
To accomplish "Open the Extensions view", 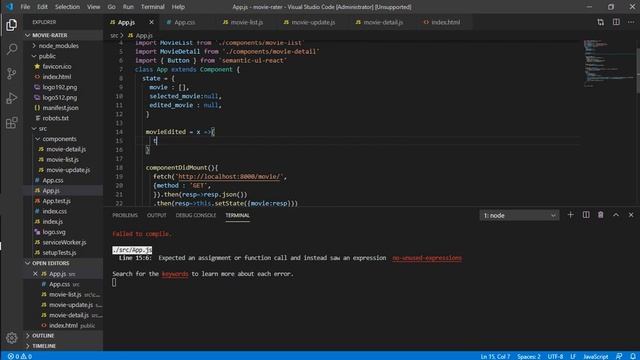I will pyautogui.click(x=11, y=122).
